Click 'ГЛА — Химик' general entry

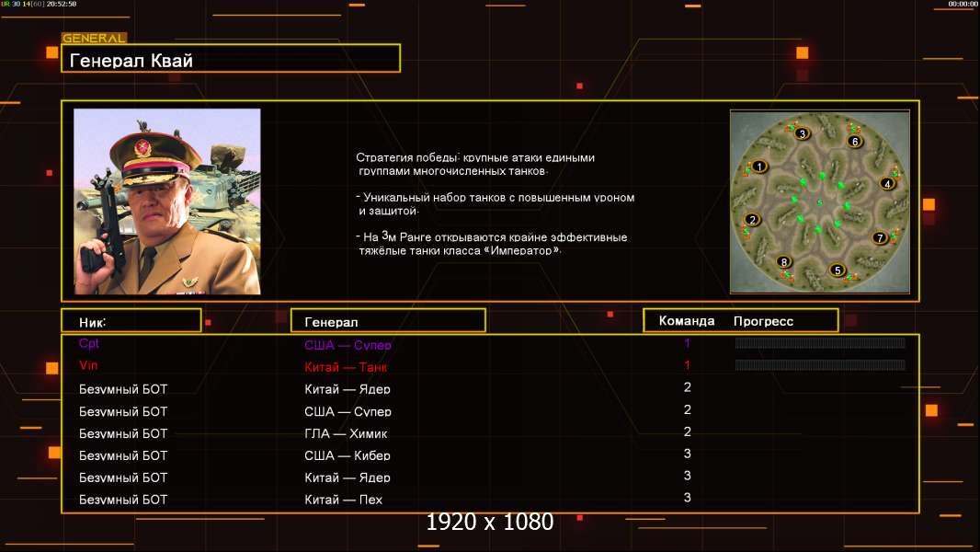pos(346,433)
